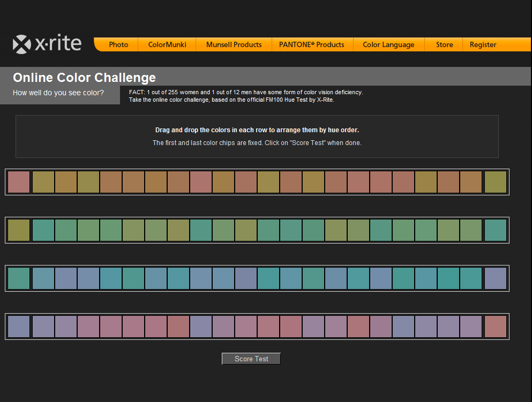Select the fixed olive last chip in top row
The image size is (532, 402).
coord(496,182)
